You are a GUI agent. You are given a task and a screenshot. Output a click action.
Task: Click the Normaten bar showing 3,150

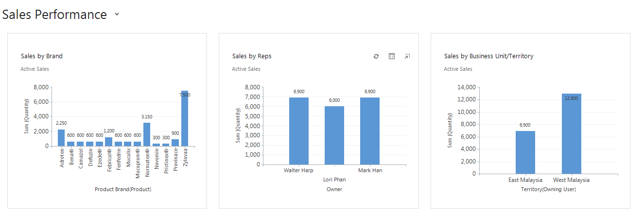click(x=147, y=134)
